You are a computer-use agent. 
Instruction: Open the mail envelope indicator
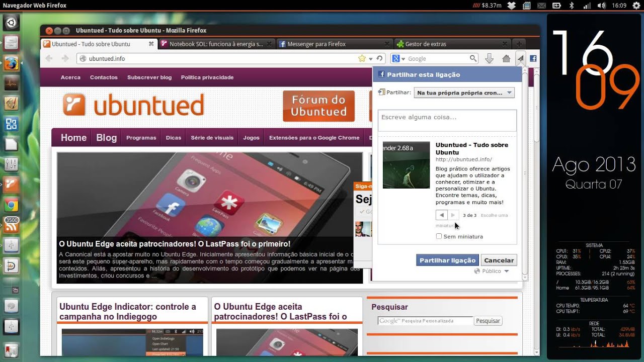click(541, 6)
